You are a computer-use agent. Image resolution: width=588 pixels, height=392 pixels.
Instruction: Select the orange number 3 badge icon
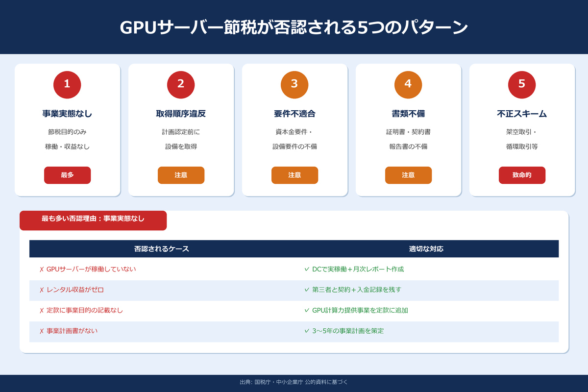click(294, 84)
